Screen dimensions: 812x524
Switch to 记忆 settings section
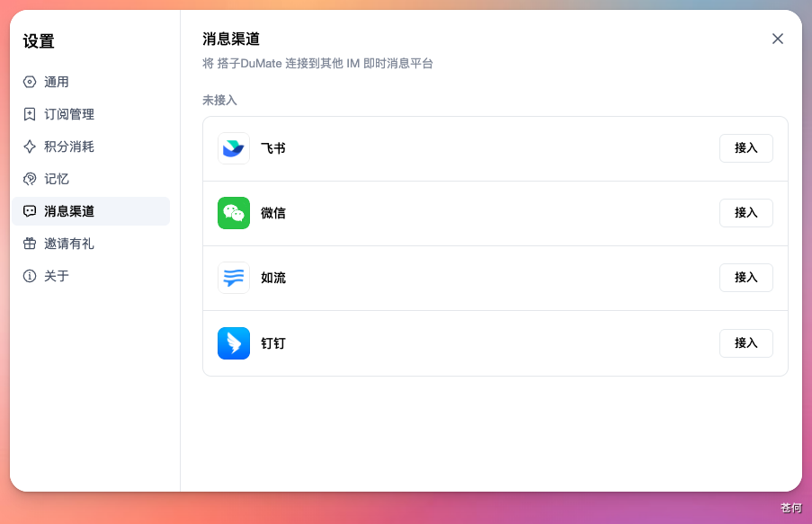tap(91, 179)
